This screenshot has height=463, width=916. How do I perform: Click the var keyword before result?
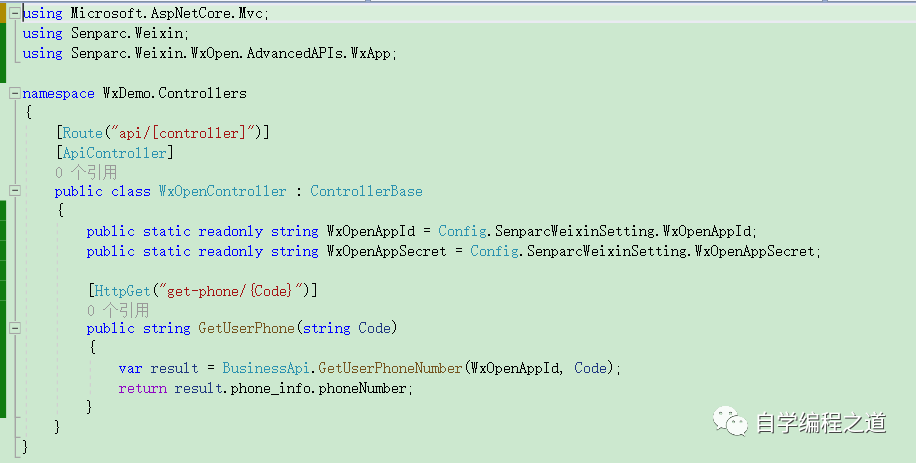(130, 368)
